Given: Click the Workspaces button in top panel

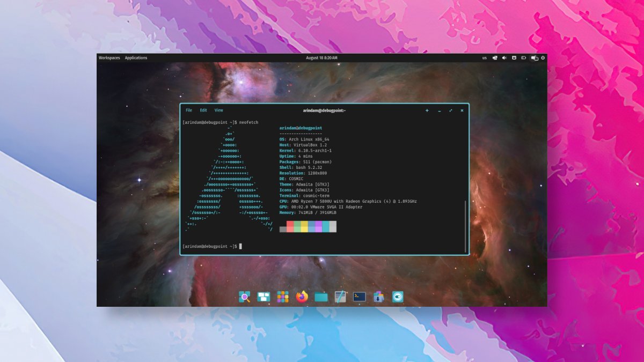Looking at the screenshot, I should click(x=109, y=58).
